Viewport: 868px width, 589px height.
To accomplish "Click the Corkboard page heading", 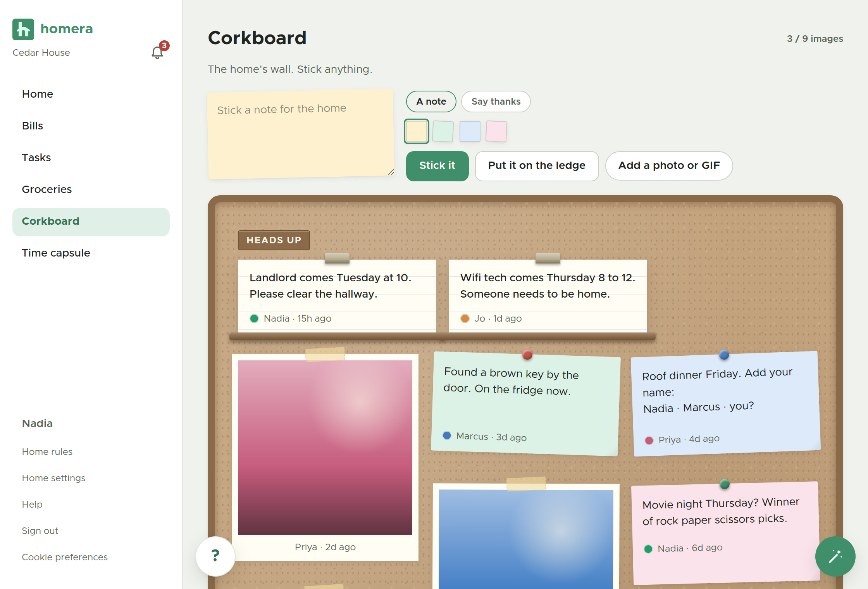I will 257,38.
